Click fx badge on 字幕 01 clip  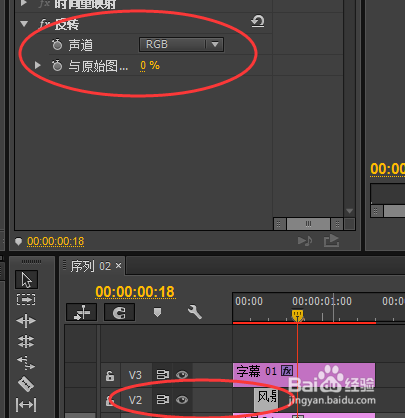point(287,371)
